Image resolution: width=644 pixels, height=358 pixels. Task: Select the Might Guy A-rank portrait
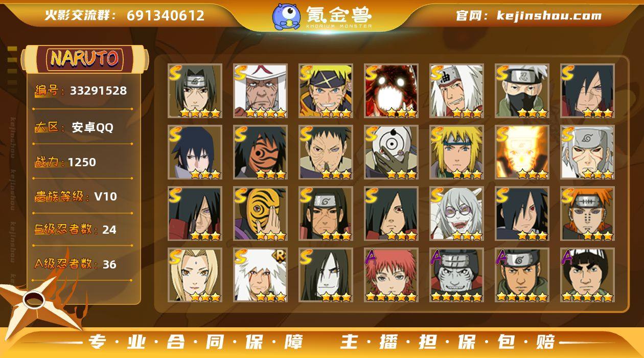[587, 275]
